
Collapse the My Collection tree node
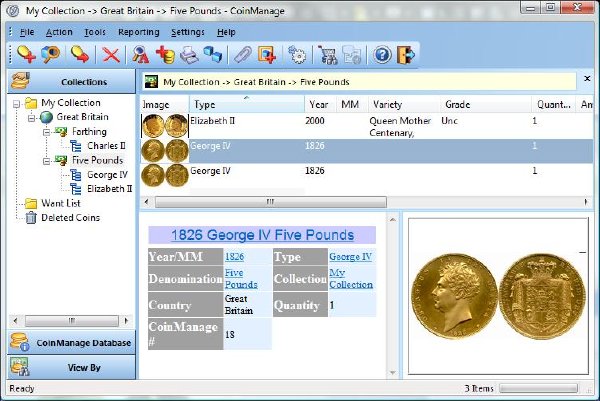tap(16, 104)
